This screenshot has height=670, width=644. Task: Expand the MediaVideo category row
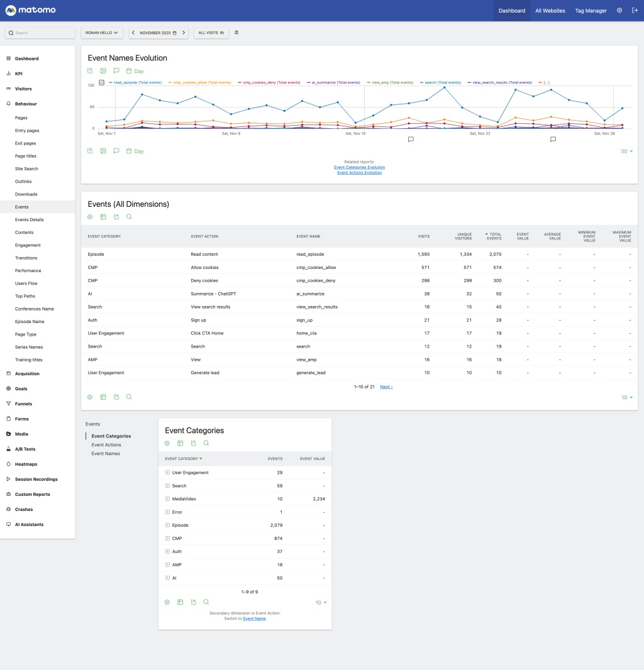(167, 499)
